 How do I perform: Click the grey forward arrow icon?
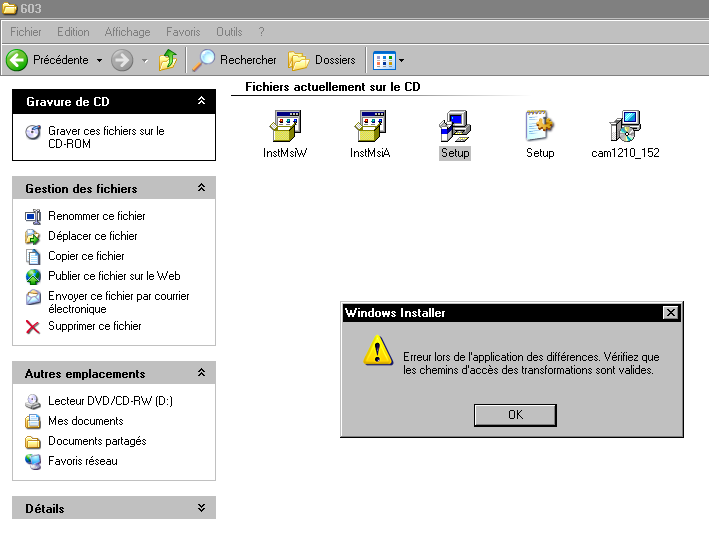[x=122, y=60]
